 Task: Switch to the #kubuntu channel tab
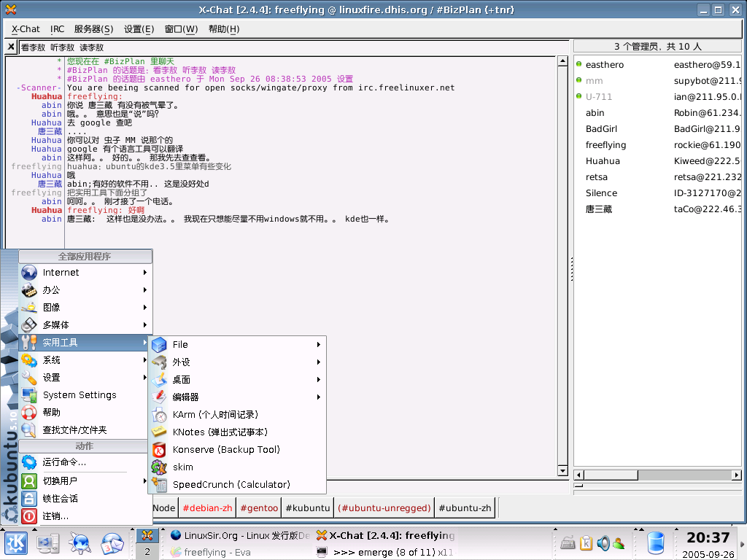coord(308,508)
